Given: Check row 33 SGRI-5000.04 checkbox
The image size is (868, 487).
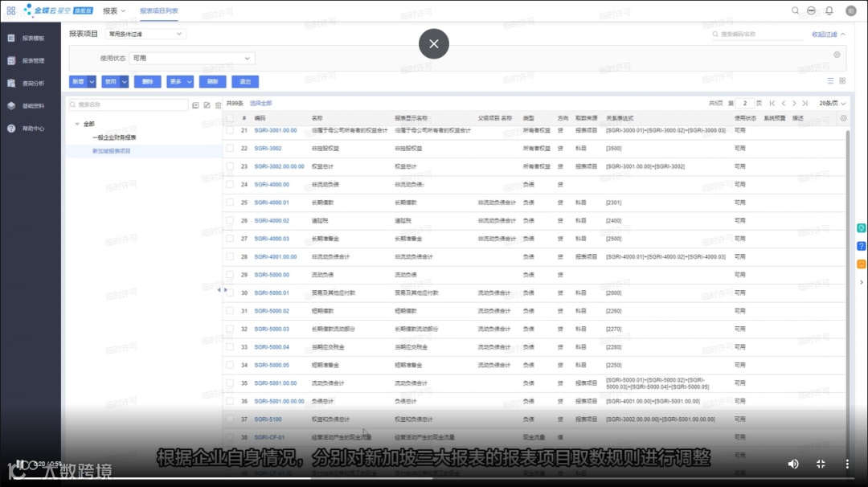Looking at the screenshot, I should [230, 347].
